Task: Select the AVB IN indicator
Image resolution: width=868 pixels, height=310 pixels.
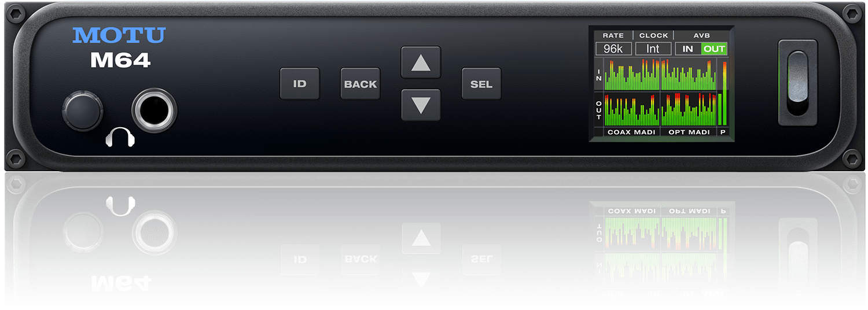Action: (x=688, y=49)
